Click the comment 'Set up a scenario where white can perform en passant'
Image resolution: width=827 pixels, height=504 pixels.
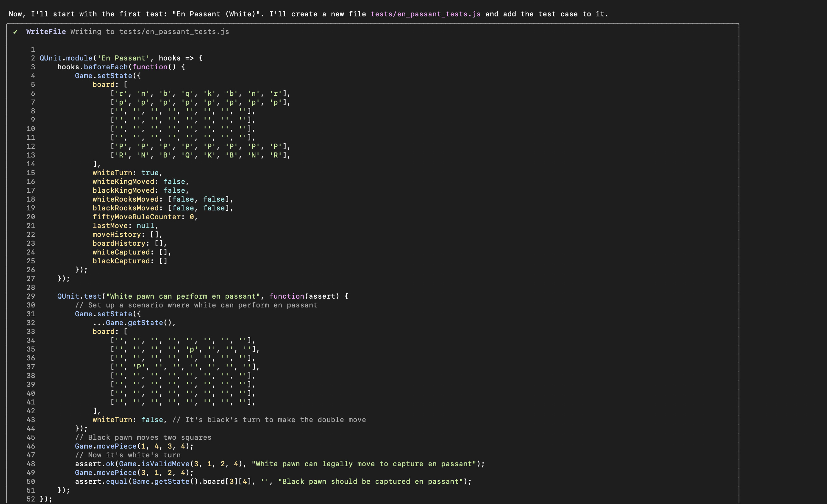pos(196,305)
